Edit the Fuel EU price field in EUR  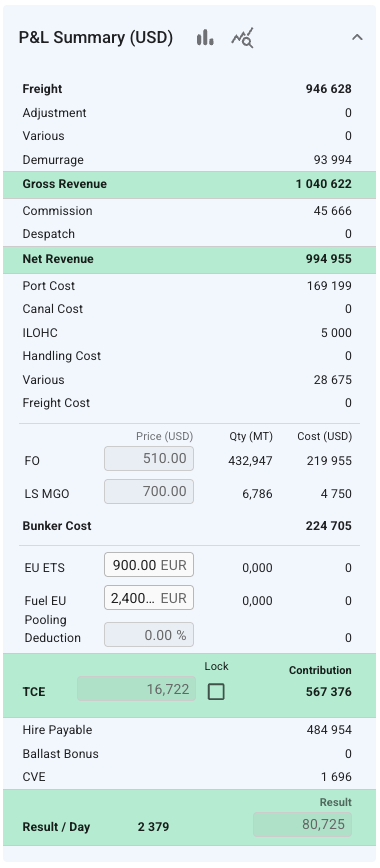(149, 598)
